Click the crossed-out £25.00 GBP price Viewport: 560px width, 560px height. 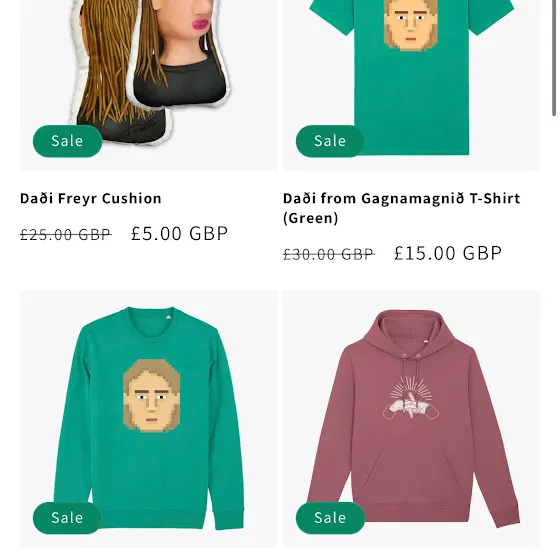66,235
